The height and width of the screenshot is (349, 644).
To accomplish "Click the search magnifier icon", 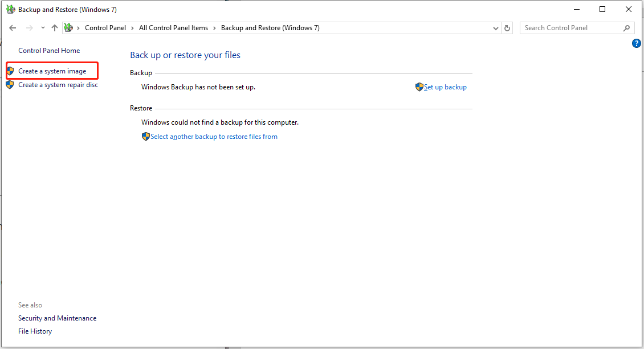I will (x=626, y=27).
